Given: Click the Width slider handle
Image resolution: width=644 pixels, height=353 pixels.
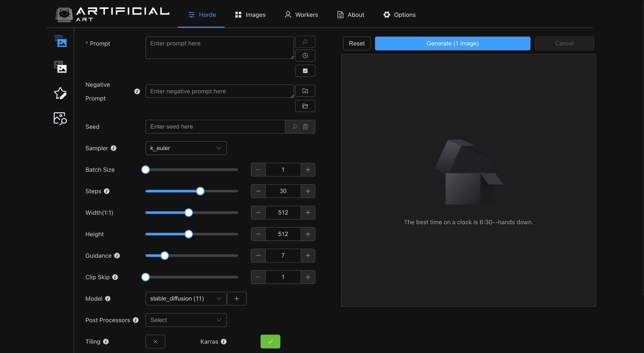Looking at the screenshot, I should tap(188, 213).
